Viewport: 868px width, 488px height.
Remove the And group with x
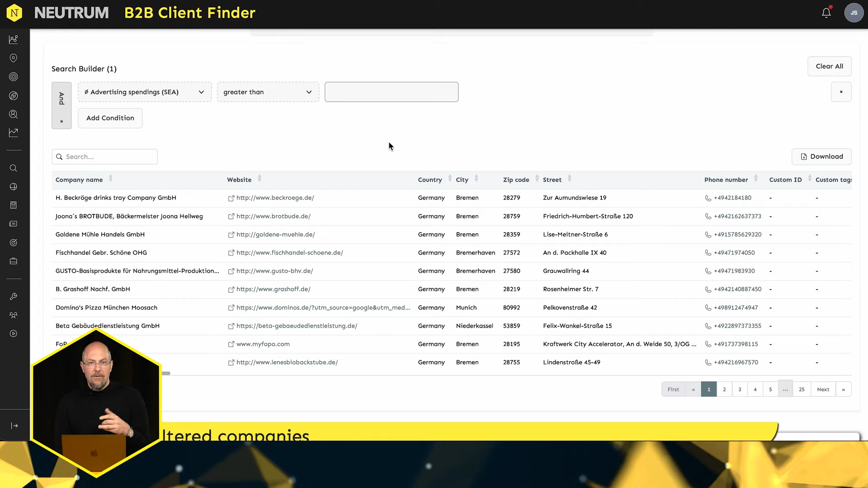[61, 122]
